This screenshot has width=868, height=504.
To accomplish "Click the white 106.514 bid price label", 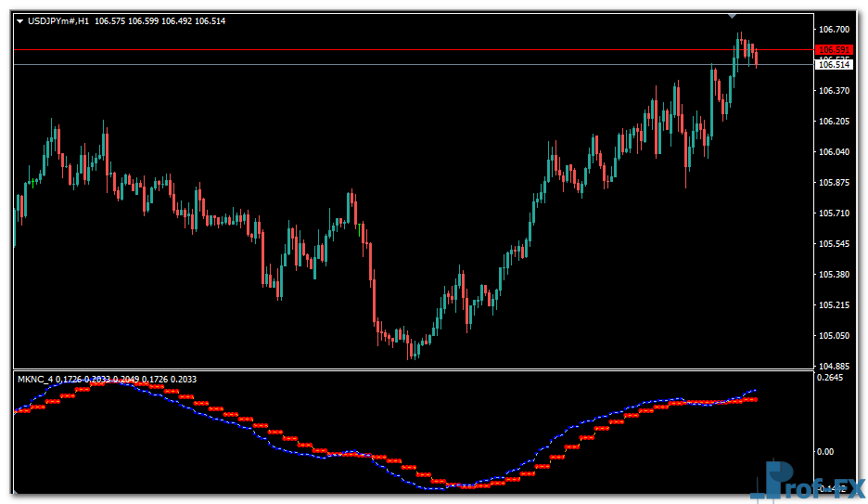I will tap(834, 64).
